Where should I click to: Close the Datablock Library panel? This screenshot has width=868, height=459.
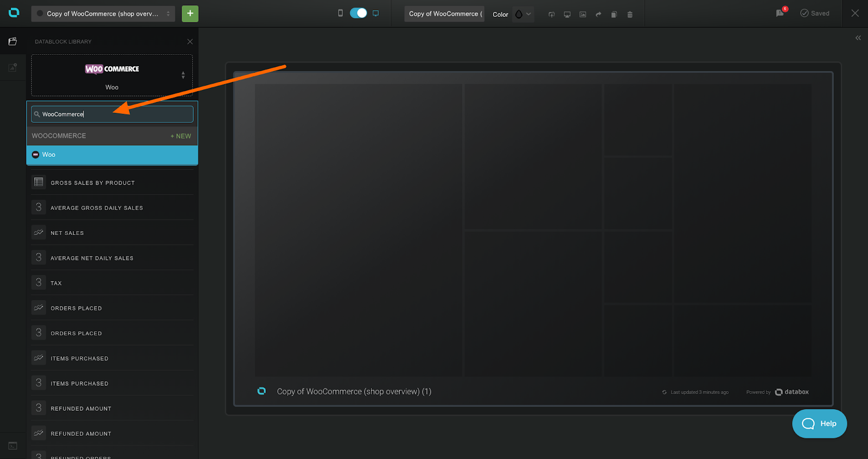tap(190, 42)
